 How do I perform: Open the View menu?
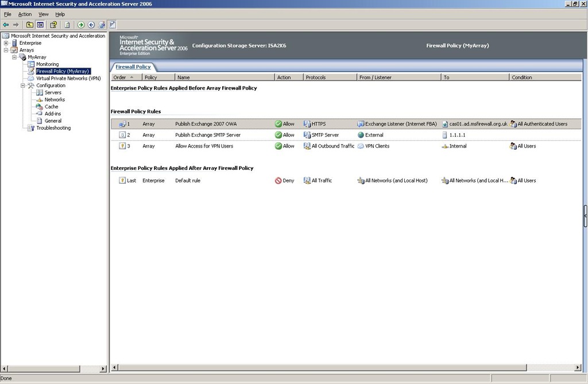[44, 14]
